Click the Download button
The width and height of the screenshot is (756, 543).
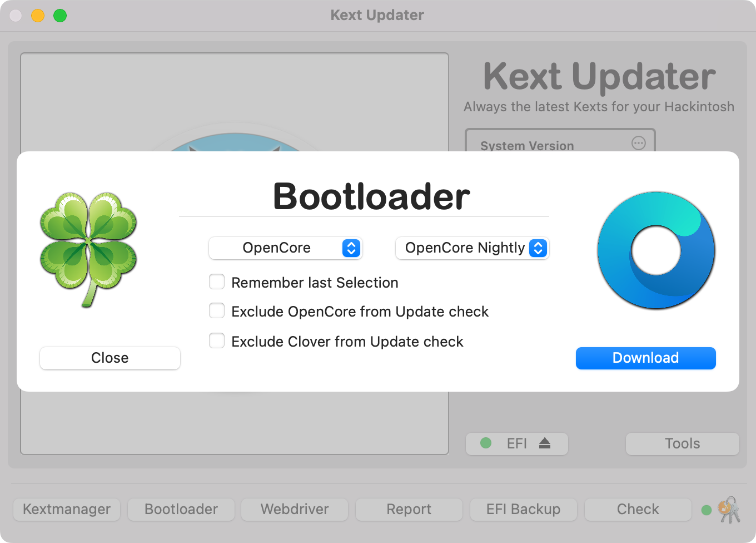646,358
